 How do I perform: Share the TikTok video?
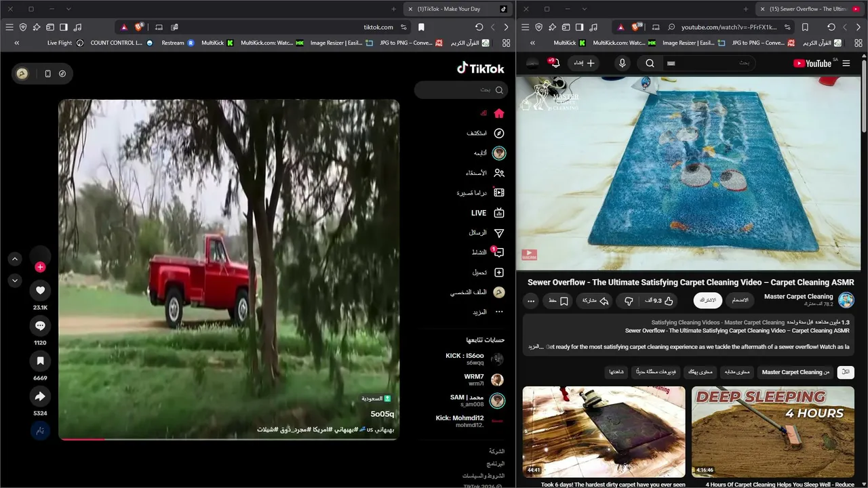(x=40, y=396)
